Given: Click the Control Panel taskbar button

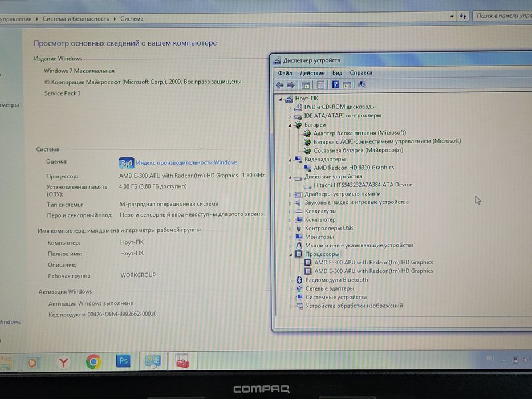Looking at the screenshot, I should pyautogui.click(x=153, y=361).
